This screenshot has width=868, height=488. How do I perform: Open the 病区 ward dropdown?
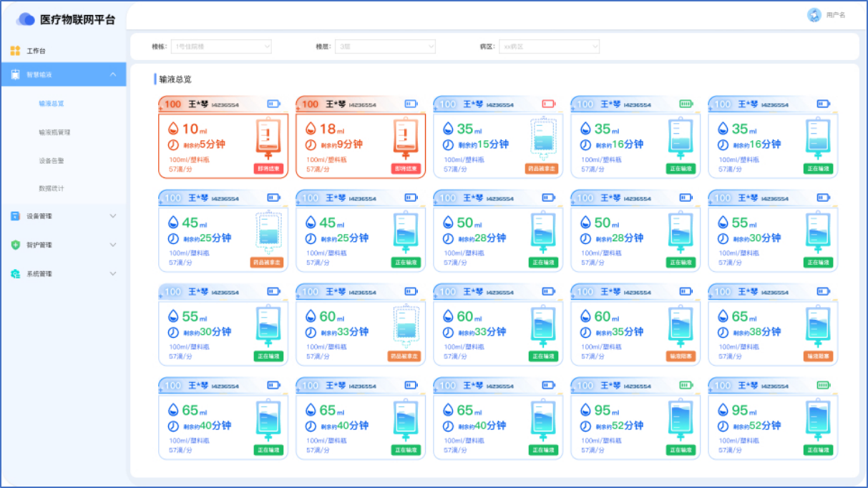[x=549, y=47]
